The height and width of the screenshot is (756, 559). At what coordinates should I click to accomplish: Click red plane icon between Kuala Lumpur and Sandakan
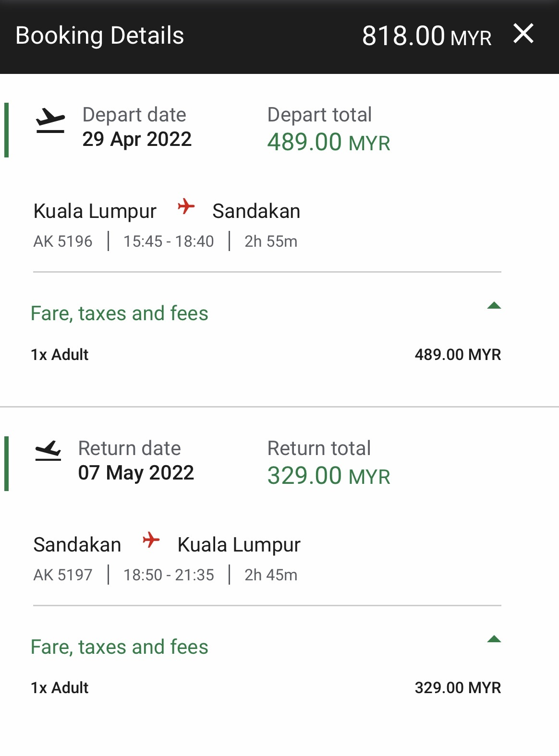point(186,207)
